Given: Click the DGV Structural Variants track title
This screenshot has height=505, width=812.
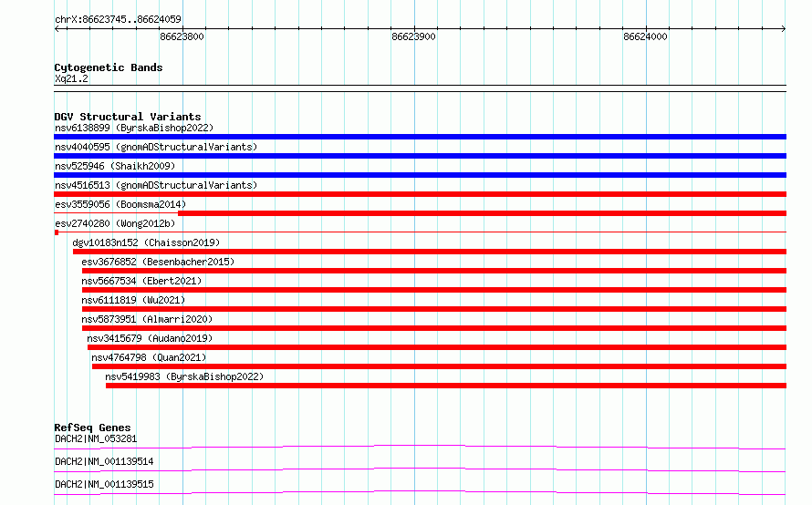Looking at the screenshot, I should 128,117.
